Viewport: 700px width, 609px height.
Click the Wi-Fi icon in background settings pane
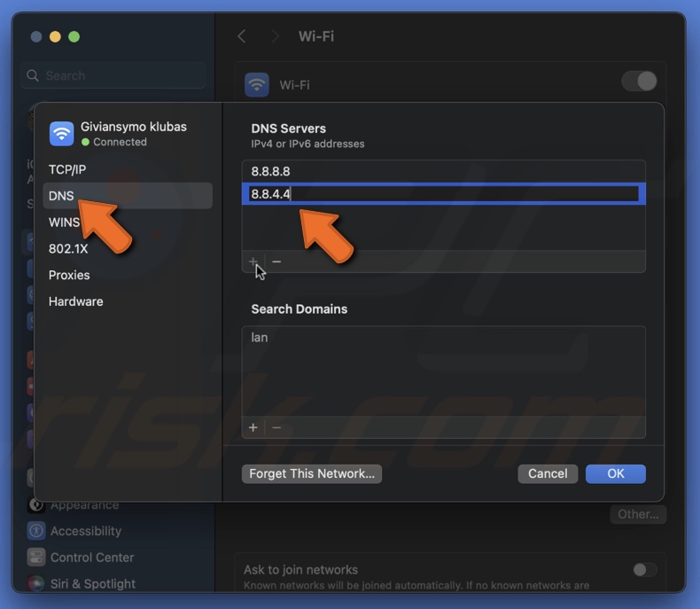(257, 84)
